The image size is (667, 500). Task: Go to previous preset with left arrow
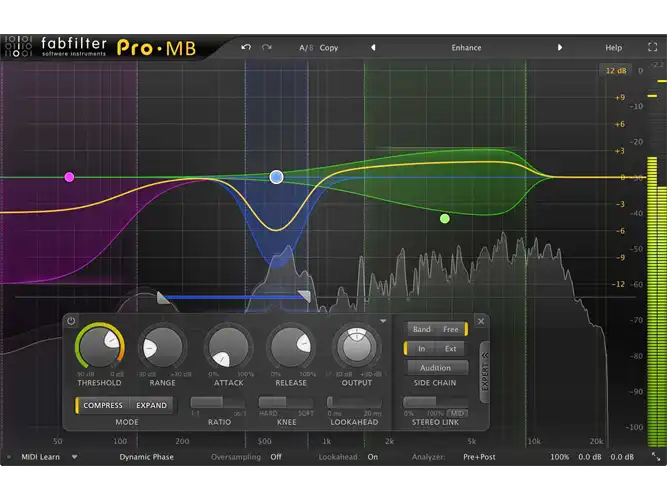[373, 48]
